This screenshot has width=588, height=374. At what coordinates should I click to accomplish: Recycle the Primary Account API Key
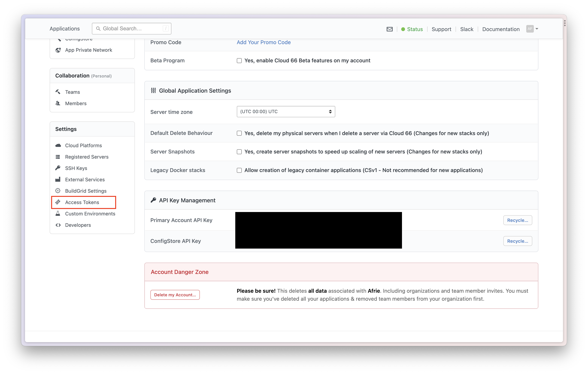point(517,220)
